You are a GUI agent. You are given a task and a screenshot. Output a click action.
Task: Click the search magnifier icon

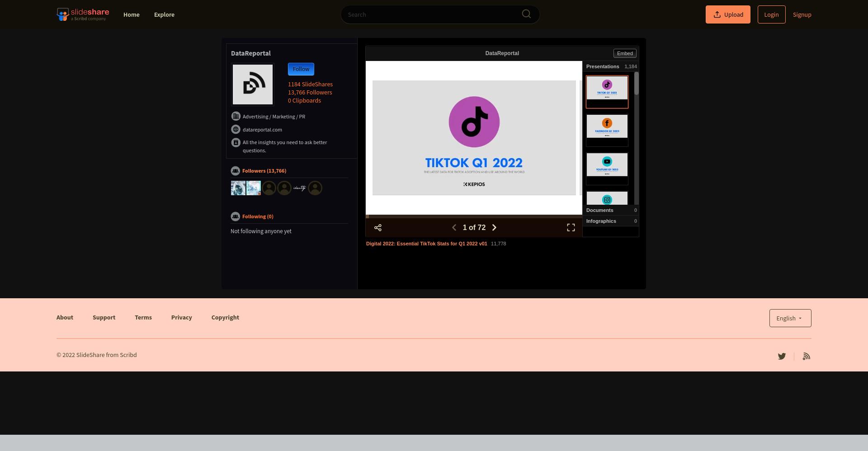[x=526, y=14]
